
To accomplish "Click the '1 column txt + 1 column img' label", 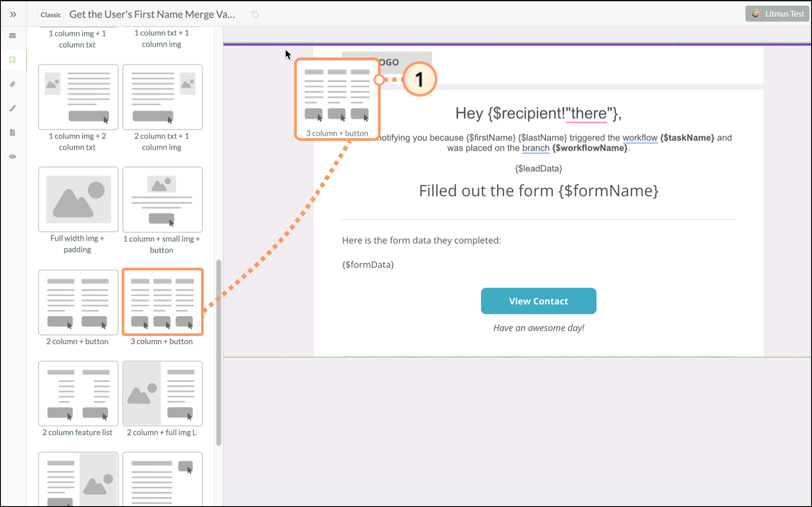I will [162, 38].
